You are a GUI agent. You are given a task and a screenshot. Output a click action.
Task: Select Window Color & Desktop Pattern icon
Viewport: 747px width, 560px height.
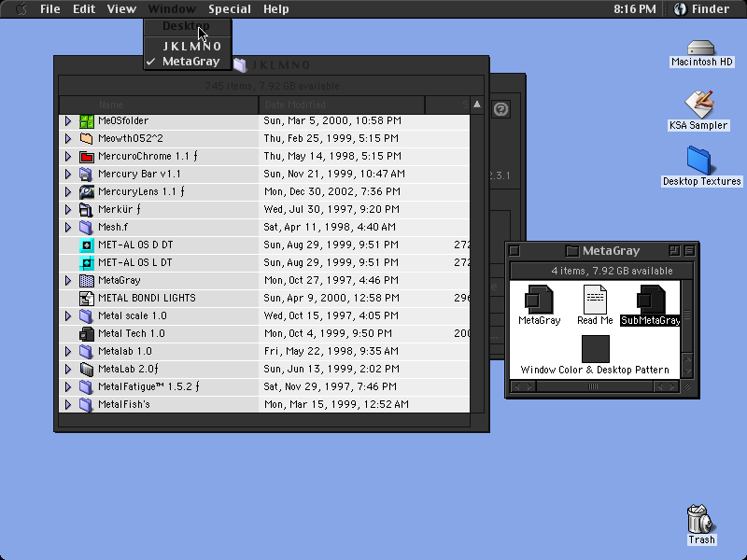pyautogui.click(x=596, y=349)
